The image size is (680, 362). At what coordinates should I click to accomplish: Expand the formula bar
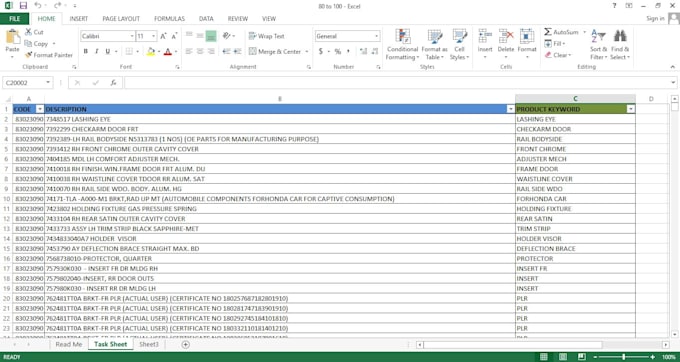(x=673, y=83)
